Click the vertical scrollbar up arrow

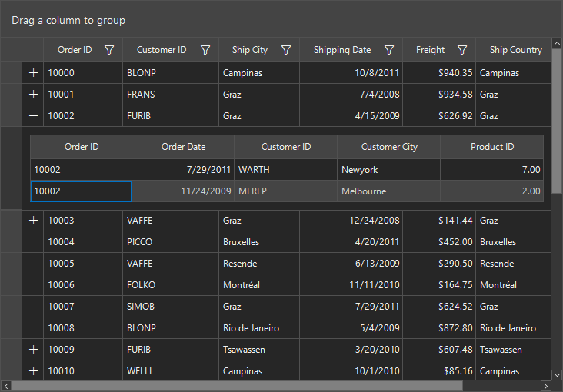pos(557,44)
